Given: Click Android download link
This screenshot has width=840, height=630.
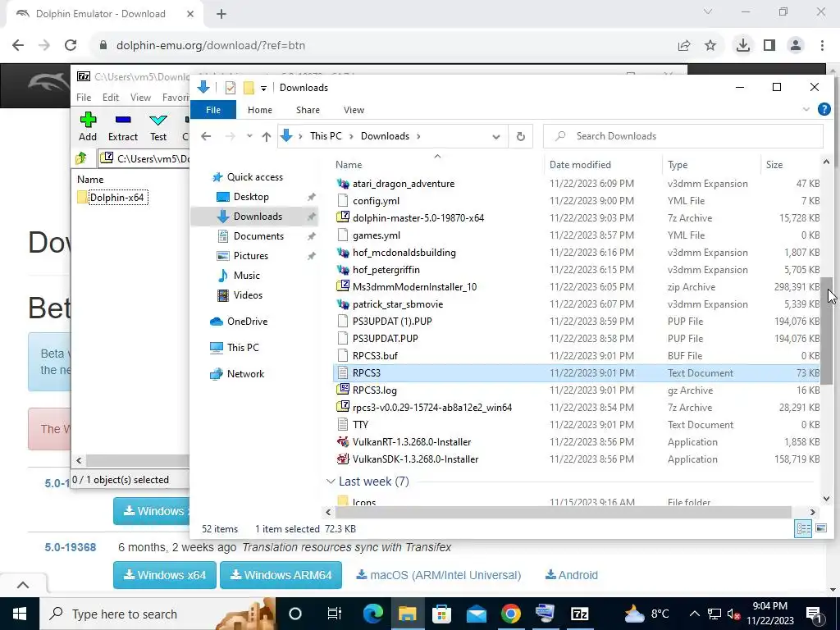Looking at the screenshot, I should point(571,575).
